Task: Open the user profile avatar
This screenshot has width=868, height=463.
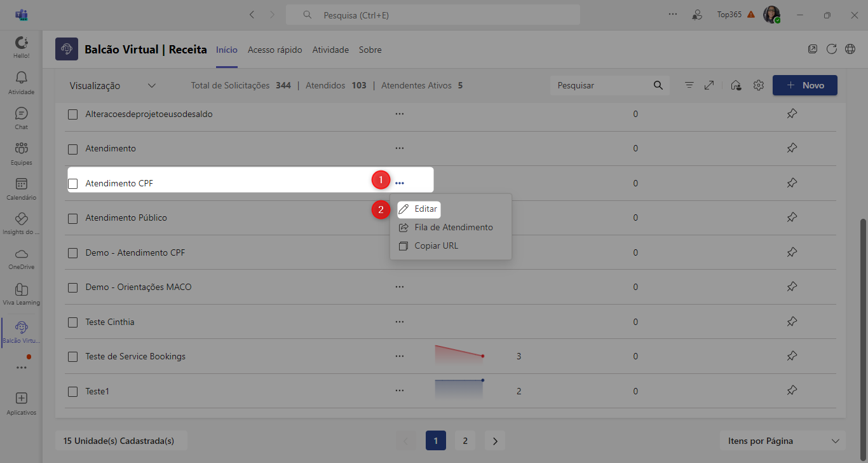Action: click(x=772, y=15)
